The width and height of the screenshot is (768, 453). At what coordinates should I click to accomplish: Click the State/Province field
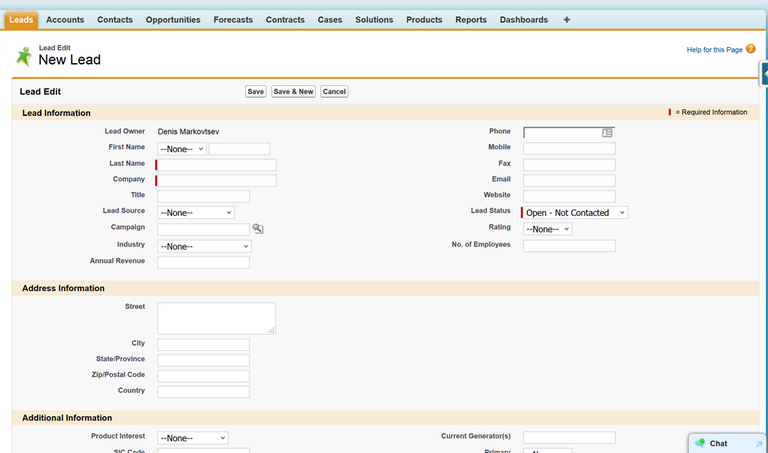[x=203, y=360]
